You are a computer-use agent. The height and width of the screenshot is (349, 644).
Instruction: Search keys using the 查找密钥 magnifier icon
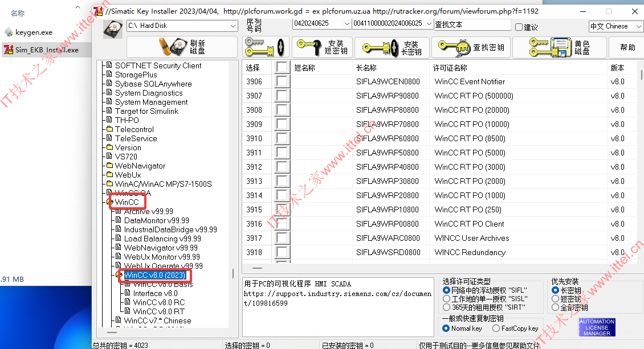point(454,48)
